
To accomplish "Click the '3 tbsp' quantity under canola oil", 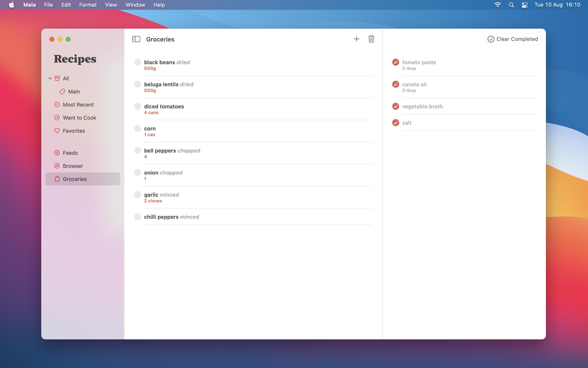I will (409, 91).
